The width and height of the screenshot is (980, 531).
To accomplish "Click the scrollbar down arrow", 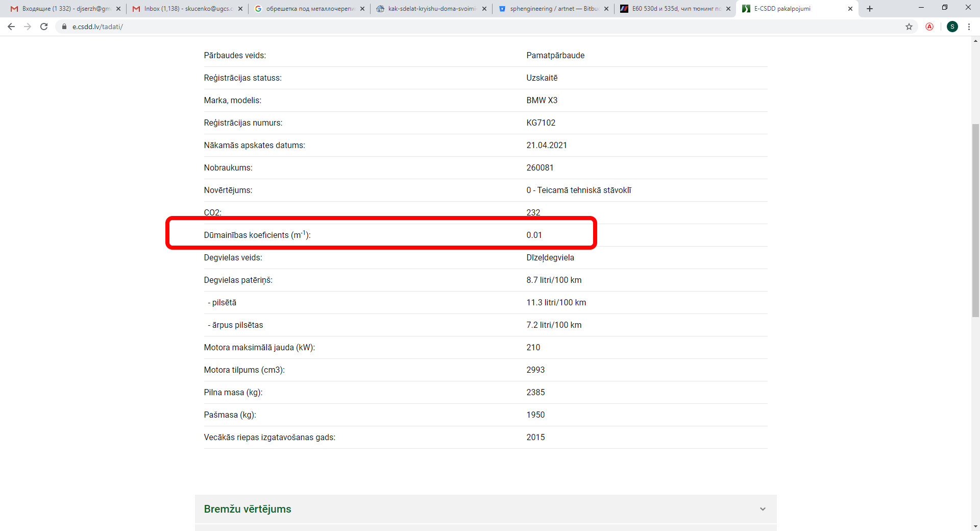I will 975,526.
